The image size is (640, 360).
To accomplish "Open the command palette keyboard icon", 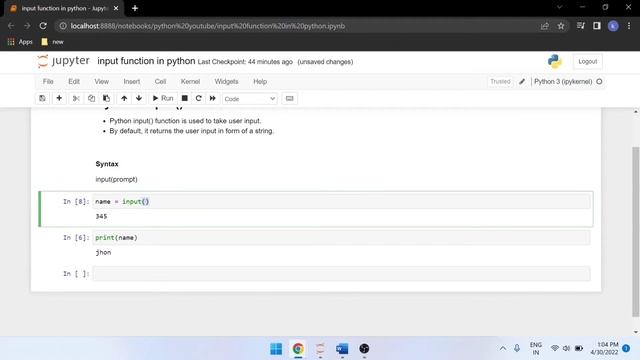I will point(289,98).
